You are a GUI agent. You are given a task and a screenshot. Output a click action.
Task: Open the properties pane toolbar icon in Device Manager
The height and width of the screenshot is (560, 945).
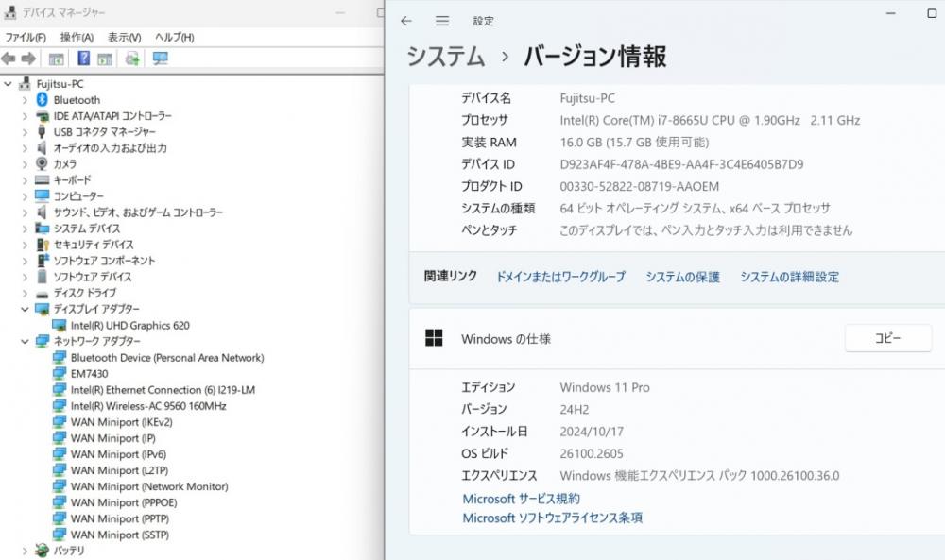coord(56,59)
